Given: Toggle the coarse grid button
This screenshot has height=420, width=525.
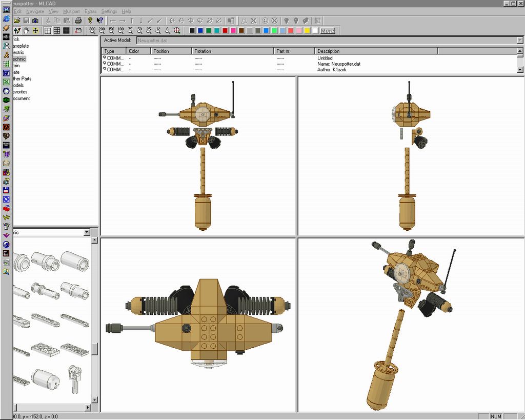Looking at the screenshot, I should [48, 31].
